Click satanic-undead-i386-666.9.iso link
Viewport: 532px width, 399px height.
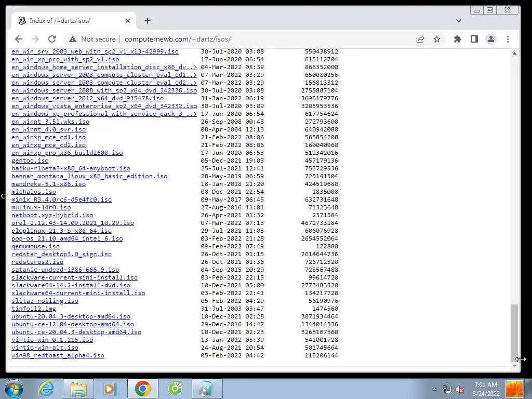pos(65,270)
